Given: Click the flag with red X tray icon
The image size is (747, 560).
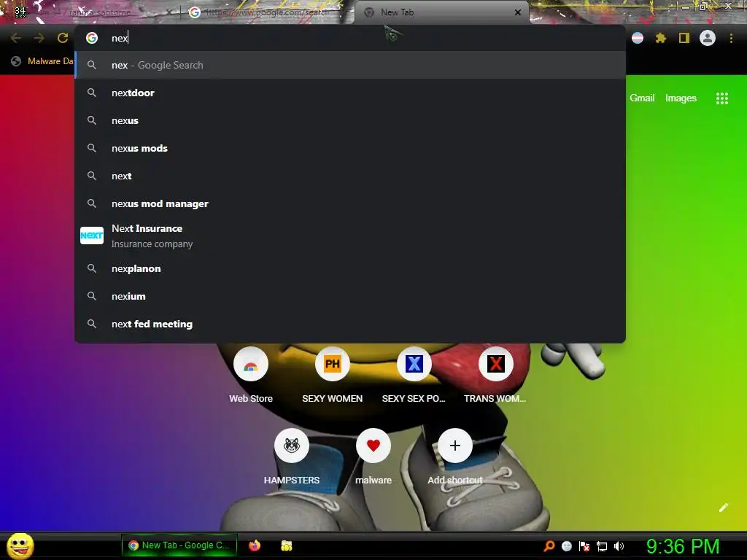Looking at the screenshot, I should click(x=584, y=546).
